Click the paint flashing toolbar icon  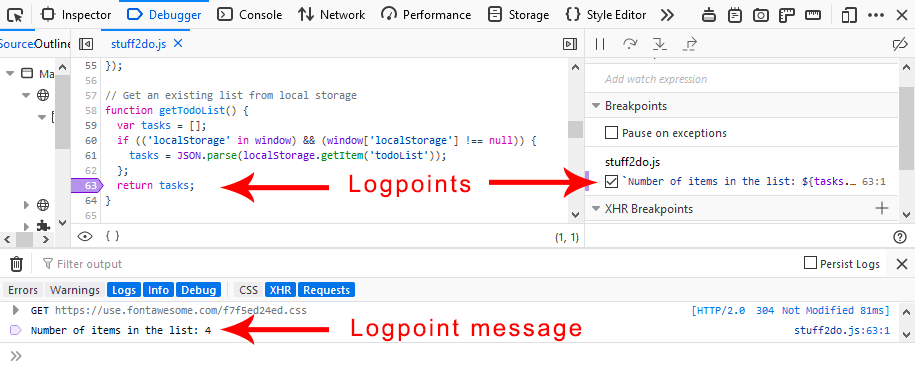pos(709,15)
